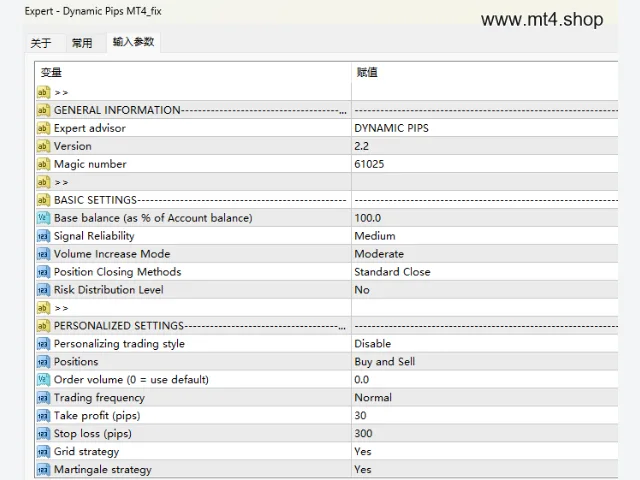Select the Stop loss (pips) row label

(93, 433)
